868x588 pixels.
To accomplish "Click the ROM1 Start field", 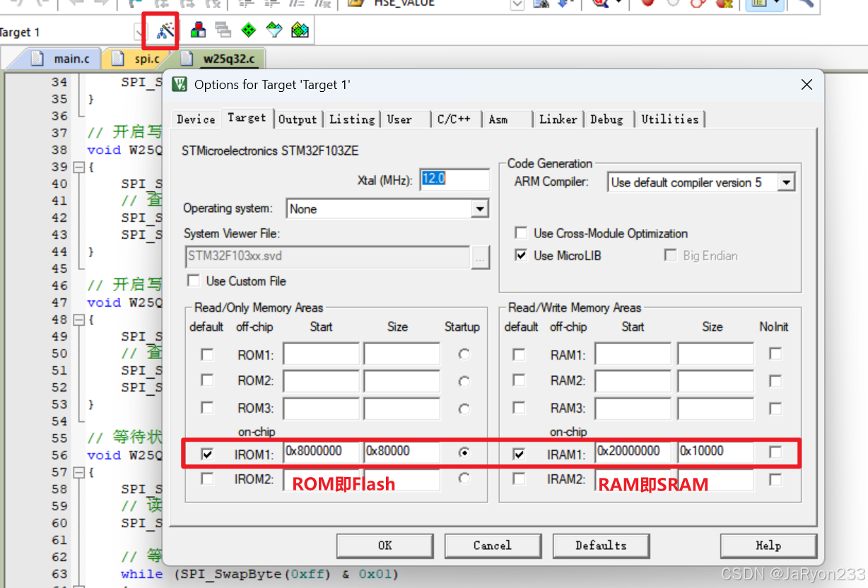I will pos(321,354).
